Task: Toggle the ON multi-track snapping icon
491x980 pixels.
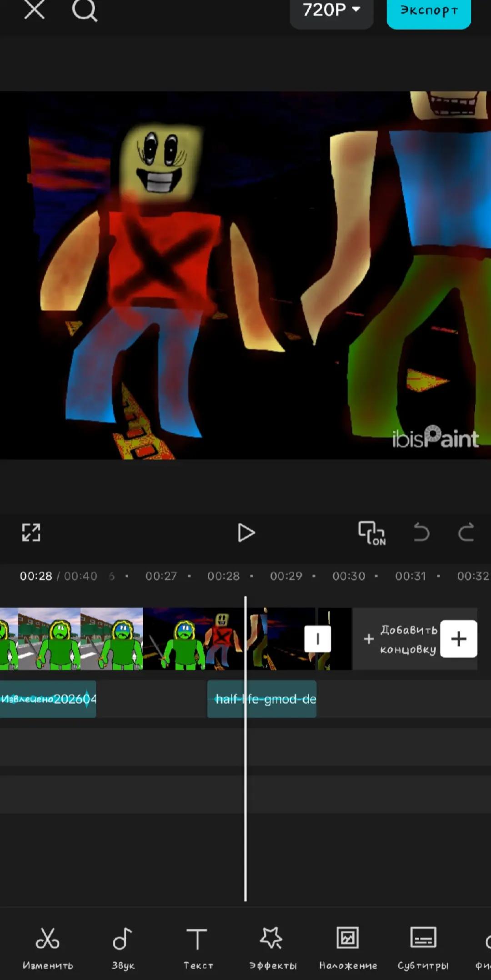Action: (372, 533)
